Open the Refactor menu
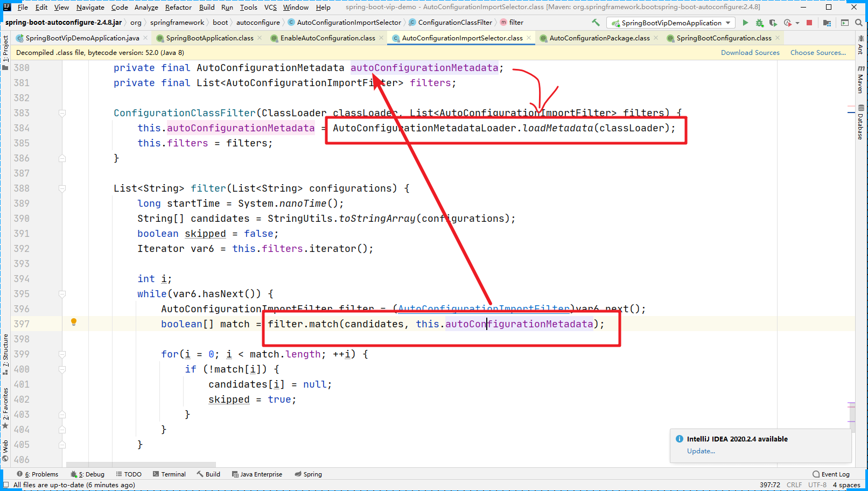This screenshot has height=491, width=868. tap(178, 7)
